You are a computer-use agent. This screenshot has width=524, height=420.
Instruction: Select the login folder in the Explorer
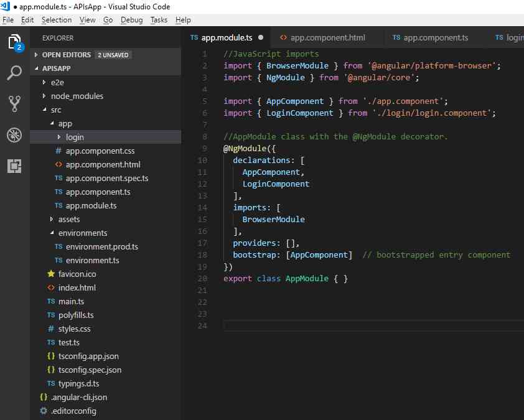[x=75, y=137]
